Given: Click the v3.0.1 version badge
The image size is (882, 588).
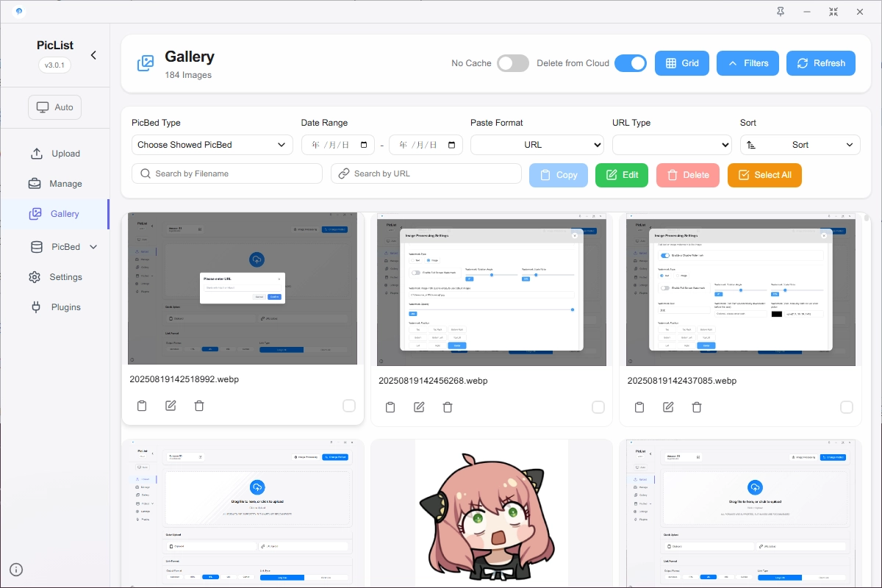Looking at the screenshot, I should 55,65.
